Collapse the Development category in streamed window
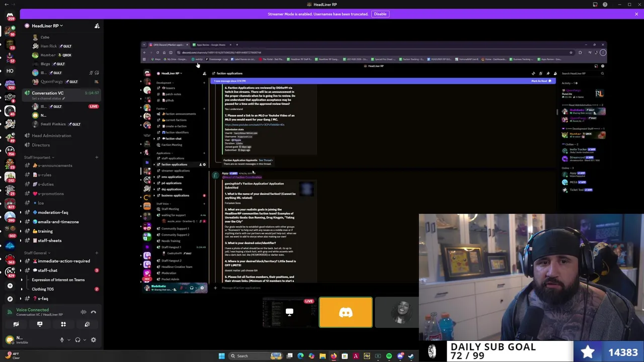 [x=164, y=82]
